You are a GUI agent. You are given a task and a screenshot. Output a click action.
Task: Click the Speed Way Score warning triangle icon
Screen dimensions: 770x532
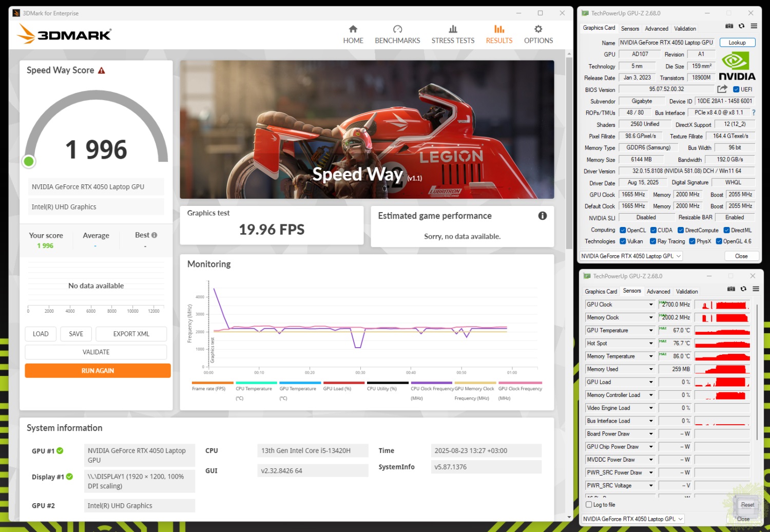(102, 70)
